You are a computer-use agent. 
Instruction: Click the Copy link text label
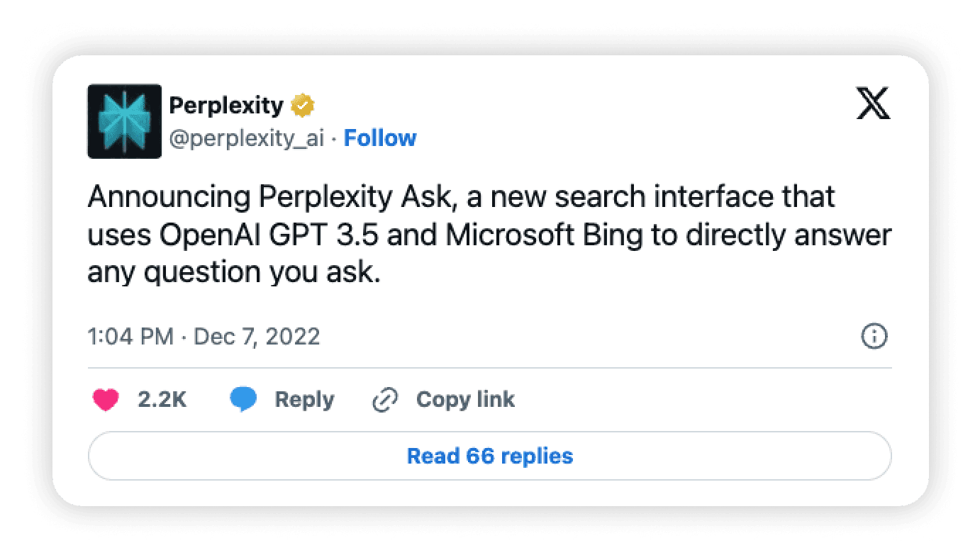click(x=465, y=401)
